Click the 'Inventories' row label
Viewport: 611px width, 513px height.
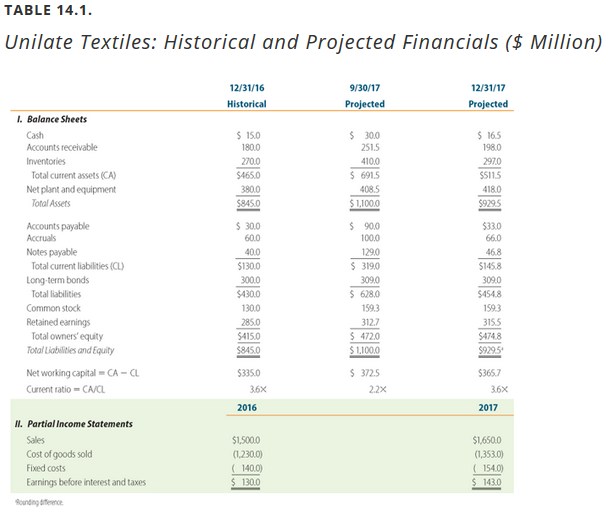46,161
